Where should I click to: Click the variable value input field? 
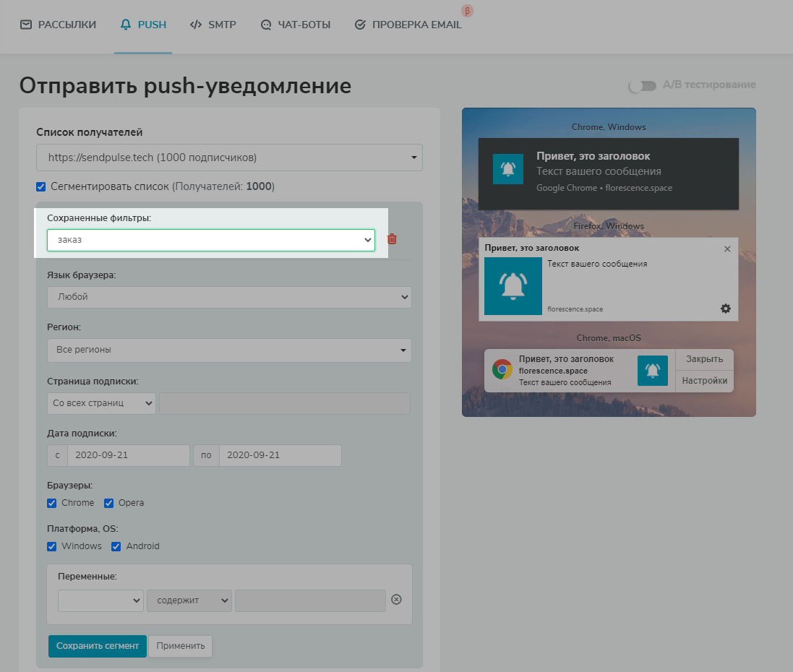pyautogui.click(x=311, y=600)
